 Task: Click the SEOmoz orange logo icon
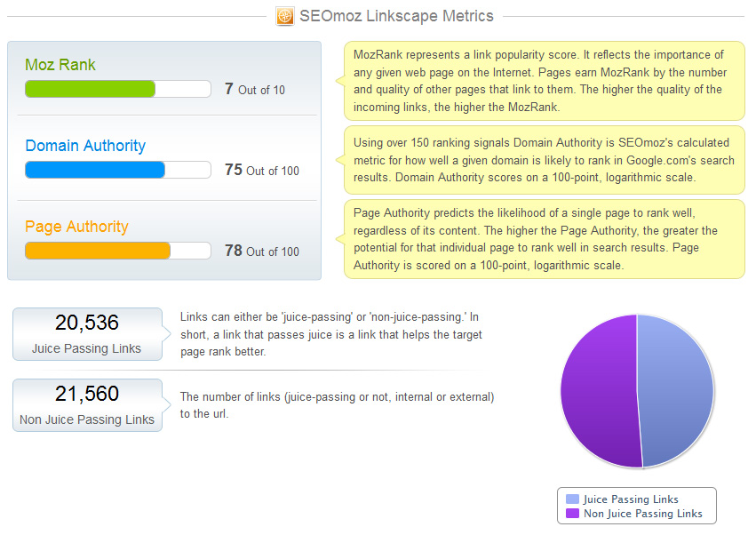(284, 16)
